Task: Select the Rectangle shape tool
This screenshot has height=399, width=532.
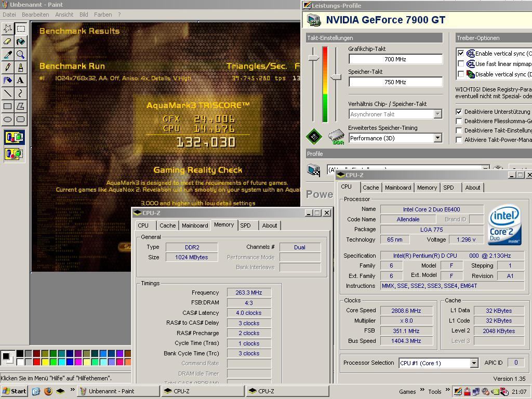Action: [x=8, y=106]
